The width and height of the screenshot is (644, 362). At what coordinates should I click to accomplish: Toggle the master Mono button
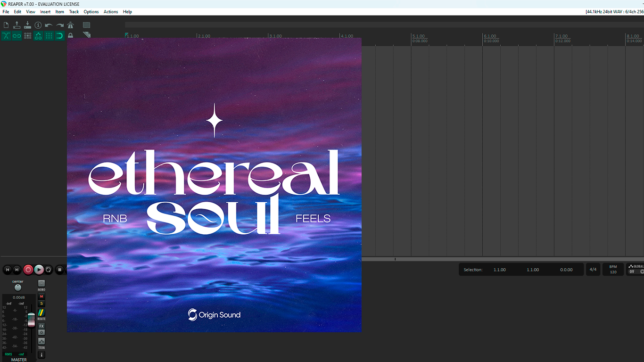point(41,283)
